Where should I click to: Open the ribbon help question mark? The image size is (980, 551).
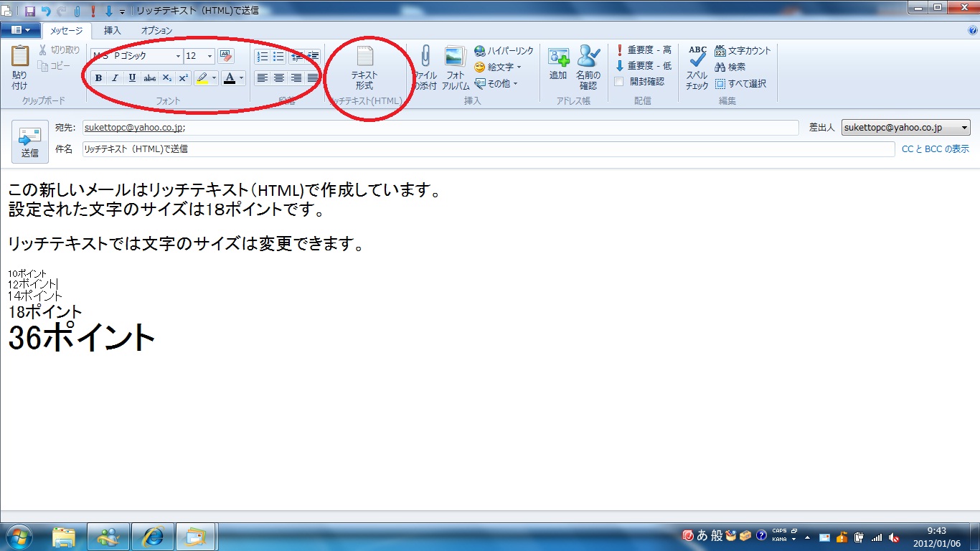coord(973,30)
